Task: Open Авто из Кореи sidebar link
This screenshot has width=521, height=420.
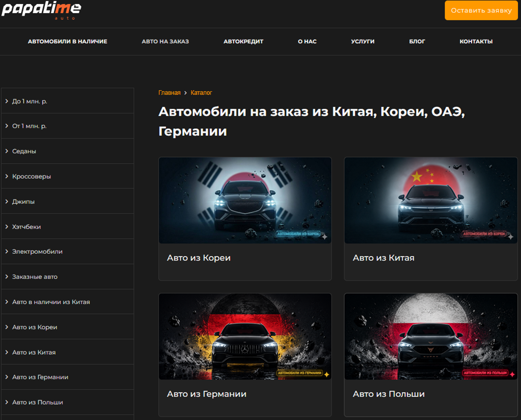Action: tap(35, 327)
